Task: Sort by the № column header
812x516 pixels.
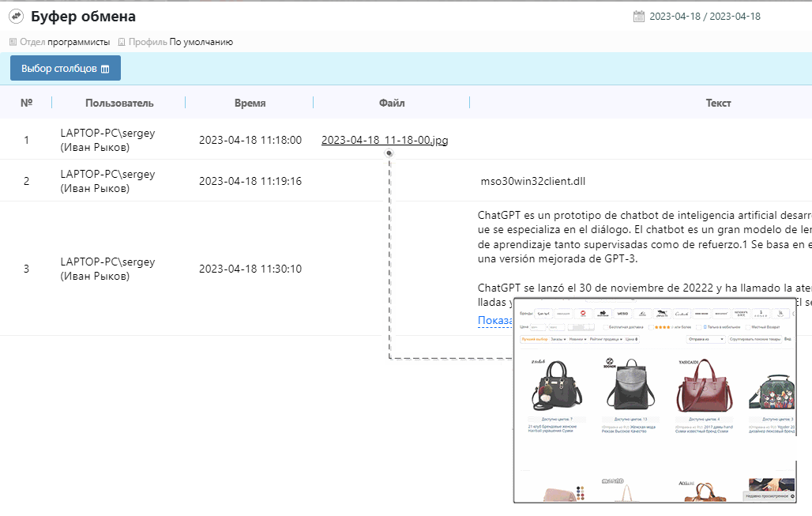Action: point(26,103)
